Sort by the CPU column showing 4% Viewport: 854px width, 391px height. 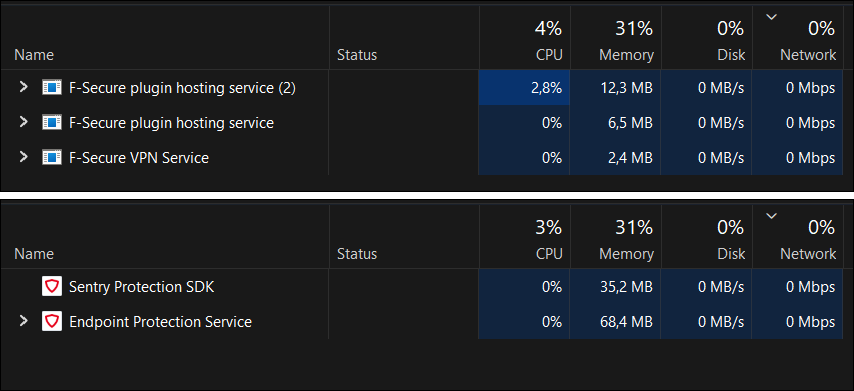[x=524, y=38]
